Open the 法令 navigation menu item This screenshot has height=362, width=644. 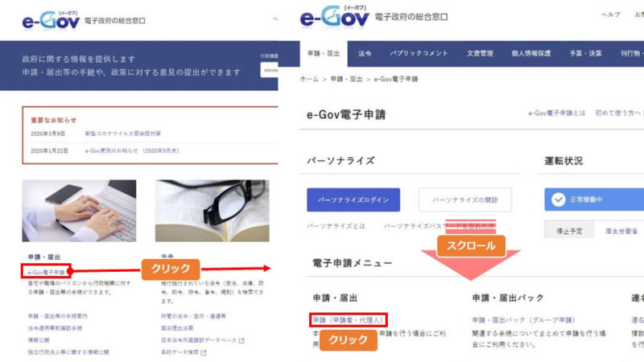pyautogui.click(x=365, y=53)
